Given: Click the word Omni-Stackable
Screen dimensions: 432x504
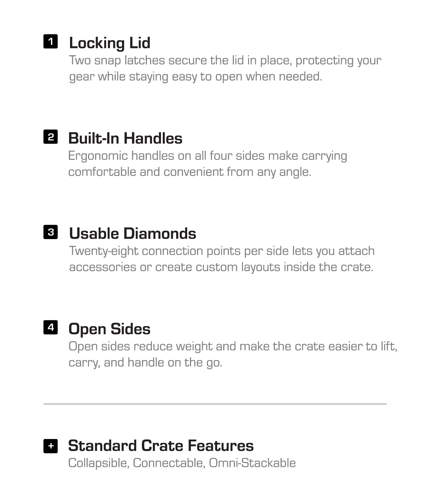Looking at the screenshot, I should [x=252, y=463].
